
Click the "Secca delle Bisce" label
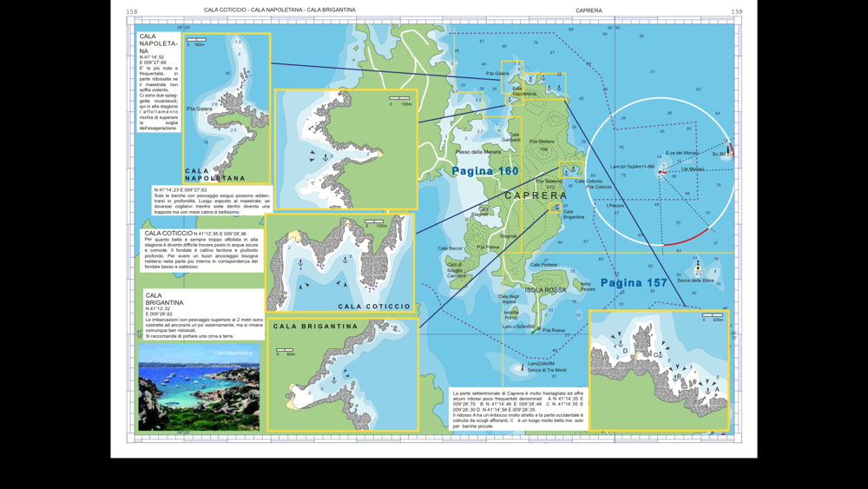tap(695, 281)
